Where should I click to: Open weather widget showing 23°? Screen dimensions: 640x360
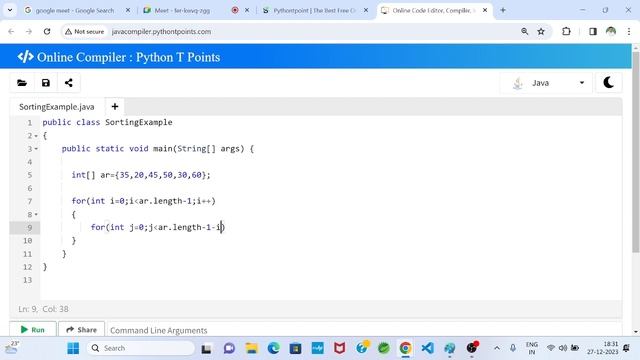coord(12,348)
